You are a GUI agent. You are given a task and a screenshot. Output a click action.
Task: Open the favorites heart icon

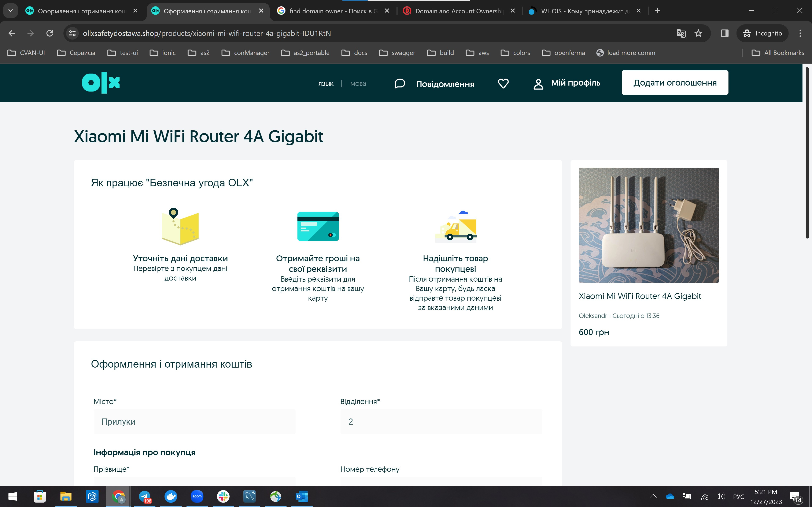point(503,83)
